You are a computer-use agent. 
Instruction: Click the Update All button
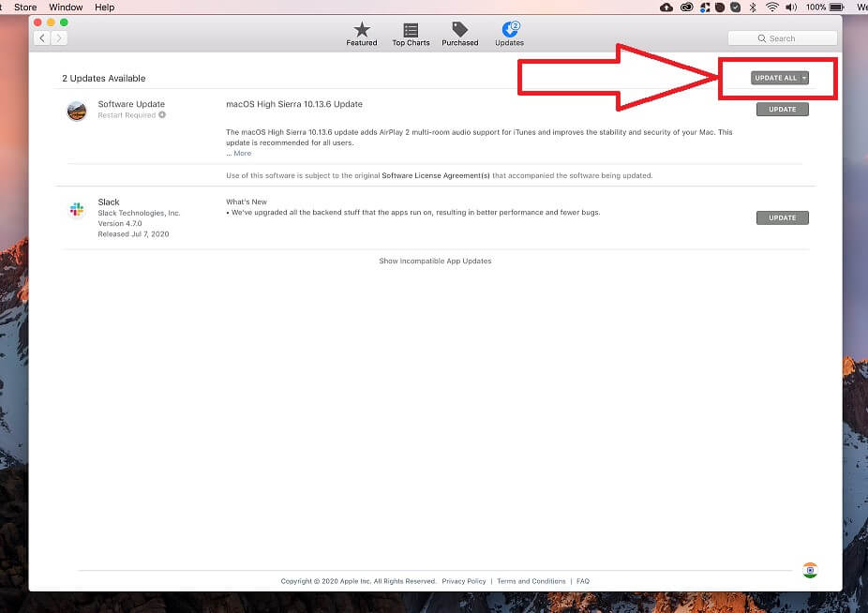[x=777, y=78]
